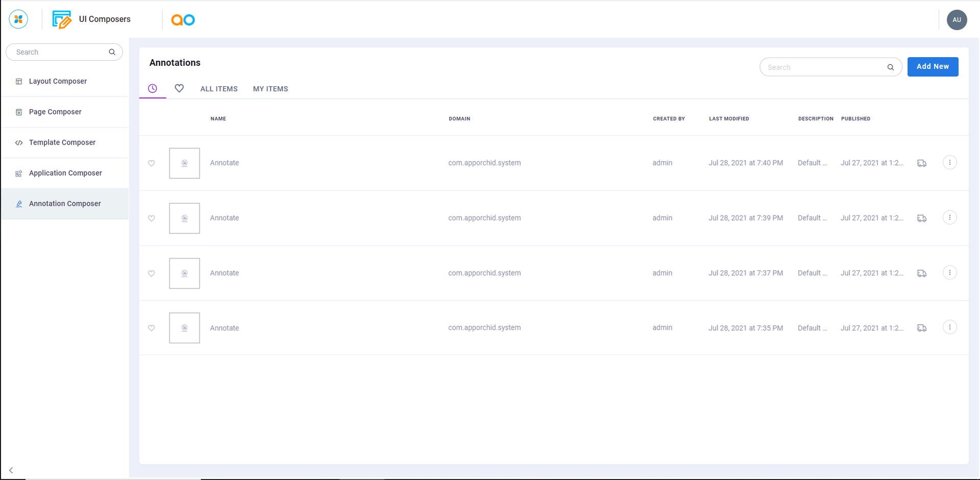Favorite the annotation modified at 7:35 PM
This screenshot has height=480, width=980.
coord(152,328)
